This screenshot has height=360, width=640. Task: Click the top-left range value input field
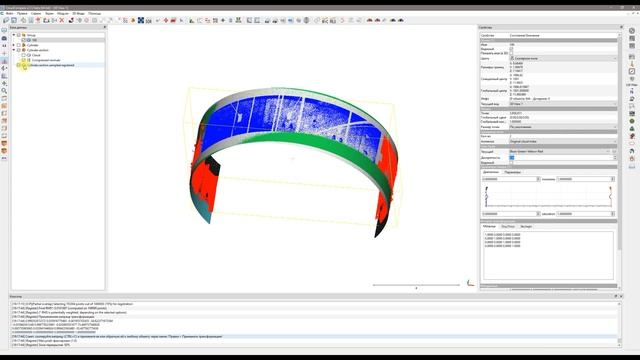point(511,179)
